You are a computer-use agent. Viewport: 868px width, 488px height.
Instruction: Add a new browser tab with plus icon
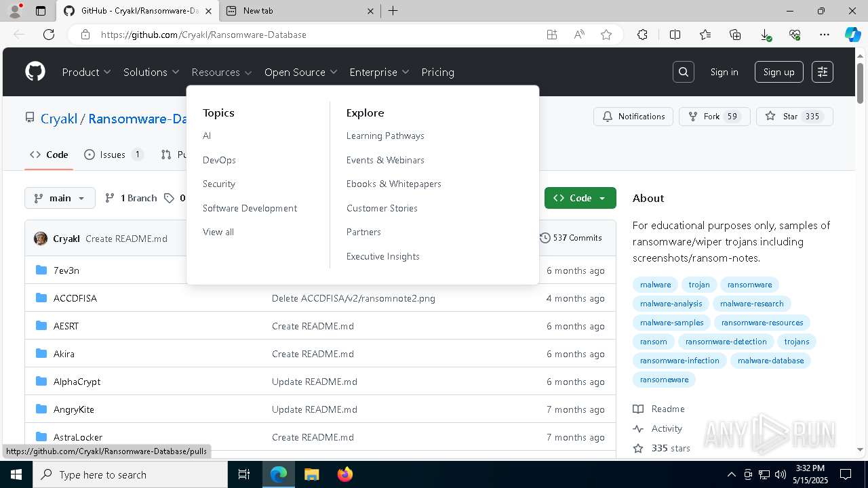point(393,11)
